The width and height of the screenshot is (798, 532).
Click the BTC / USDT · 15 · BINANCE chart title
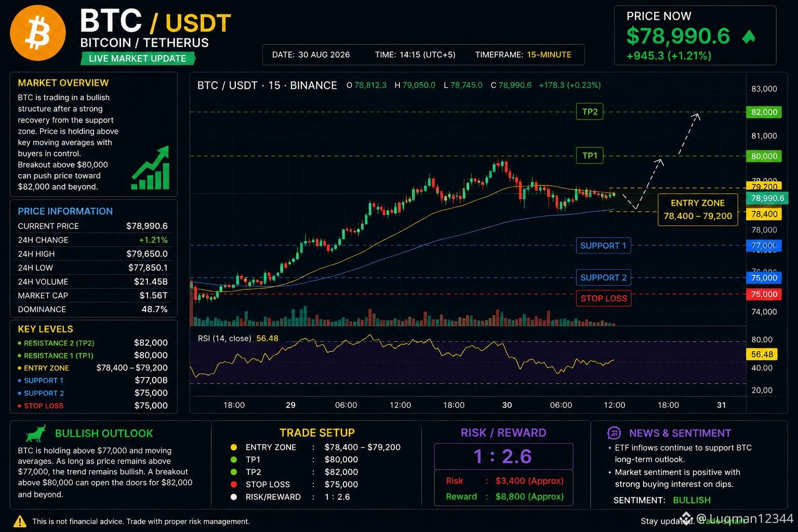267,86
